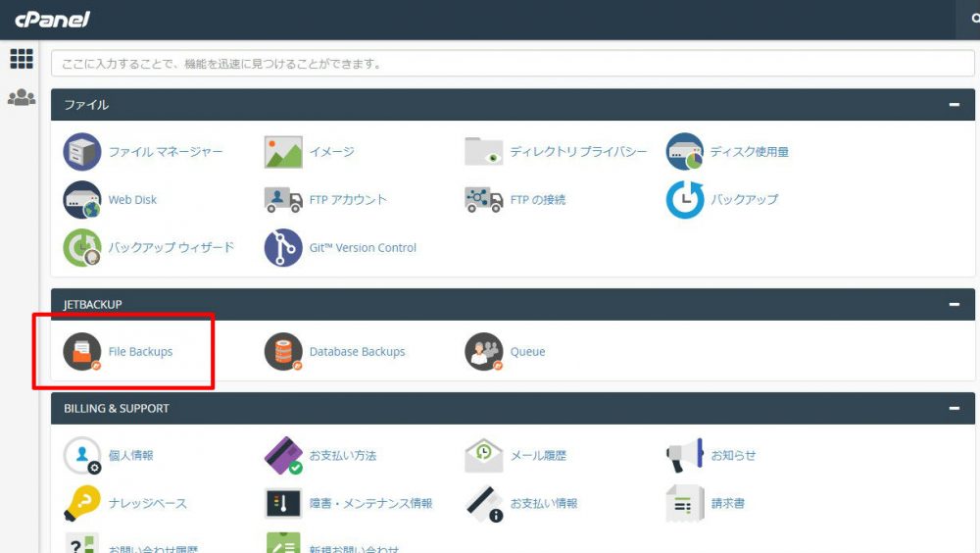The height and width of the screenshot is (553, 980).
Task: Open the JetBackup Queue icon
Action: pyautogui.click(x=483, y=352)
